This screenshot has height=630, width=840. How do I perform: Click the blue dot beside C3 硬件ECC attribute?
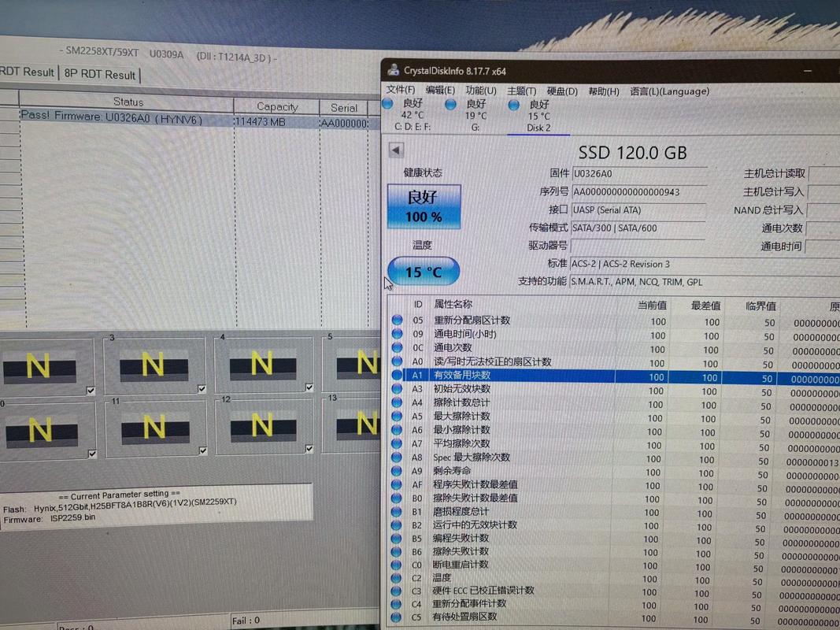[396, 591]
